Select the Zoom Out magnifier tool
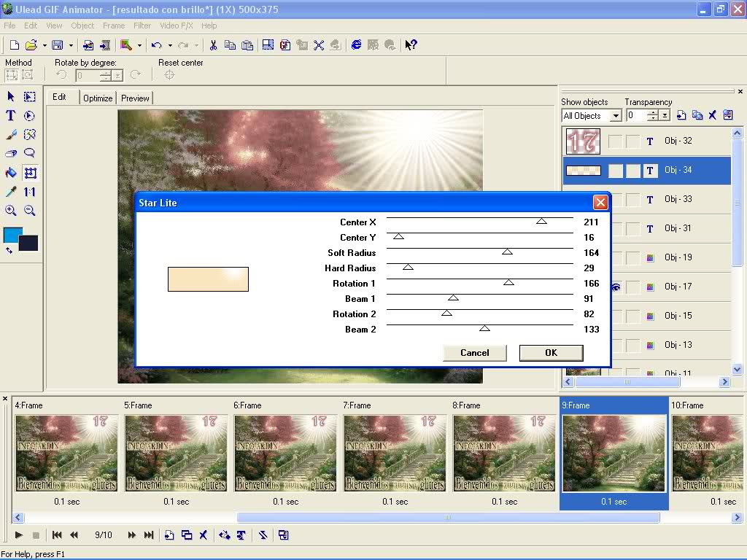 [x=29, y=211]
